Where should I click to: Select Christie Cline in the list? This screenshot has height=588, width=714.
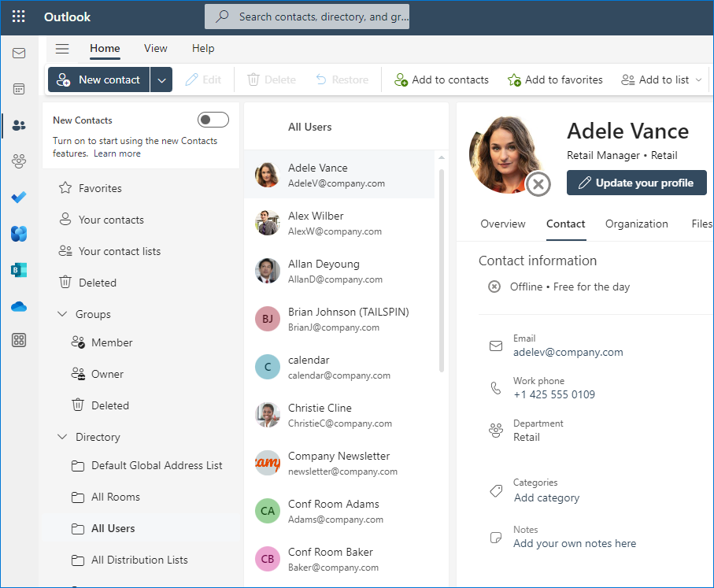339,415
